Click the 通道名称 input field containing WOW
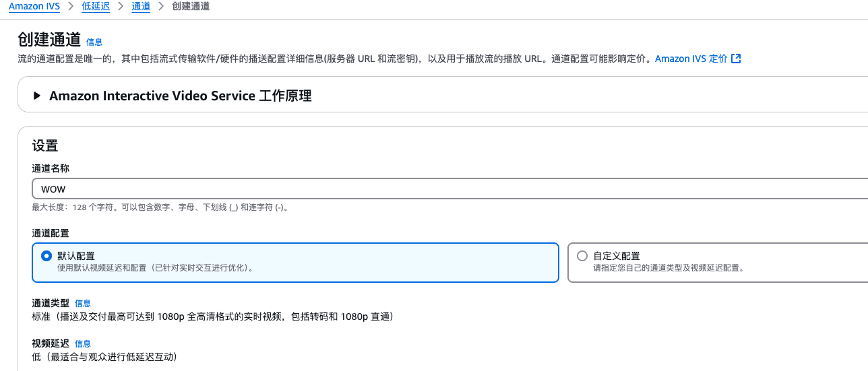 pos(449,189)
